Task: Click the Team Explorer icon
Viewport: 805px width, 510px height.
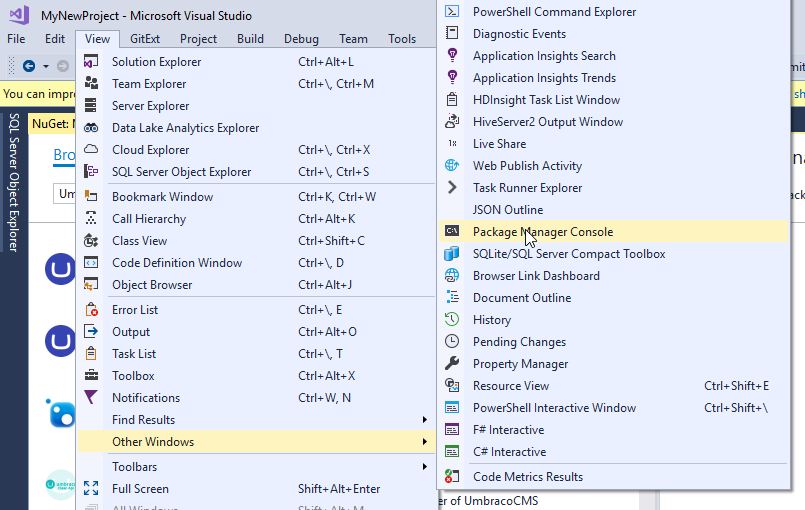Action: 91,84
